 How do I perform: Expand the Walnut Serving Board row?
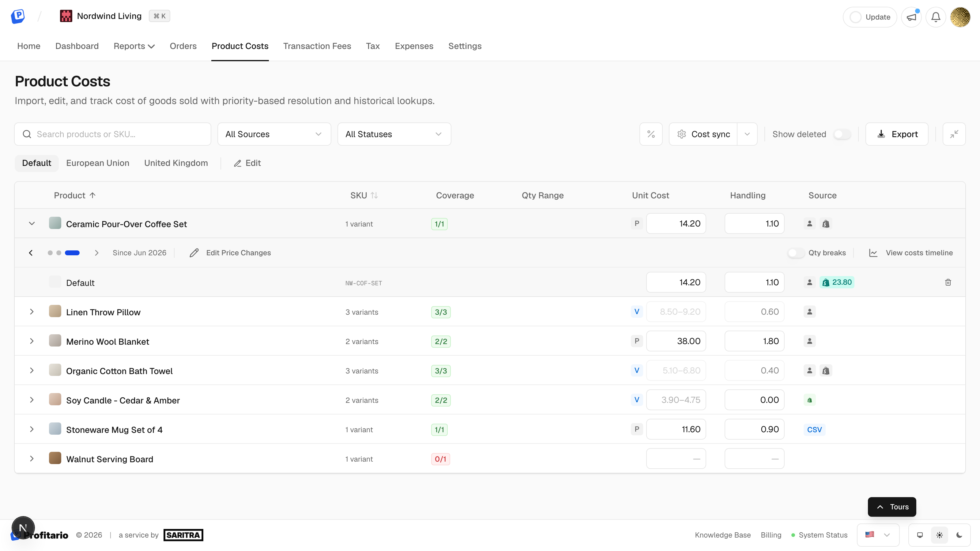coord(32,459)
